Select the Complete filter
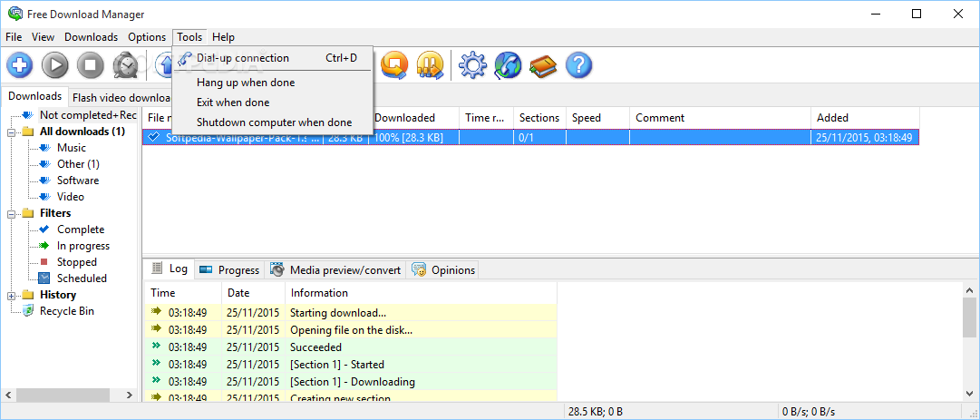980x420 pixels. click(81, 230)
